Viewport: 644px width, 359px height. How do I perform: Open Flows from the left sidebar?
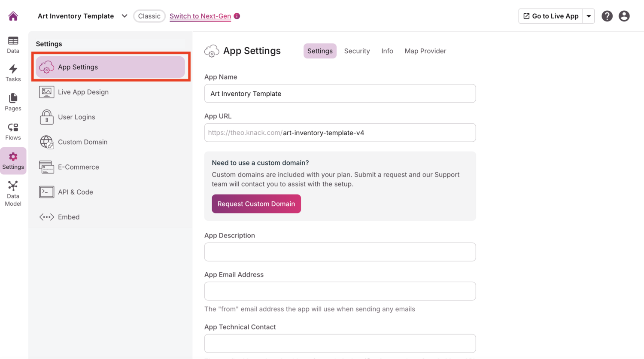(13, 131)
